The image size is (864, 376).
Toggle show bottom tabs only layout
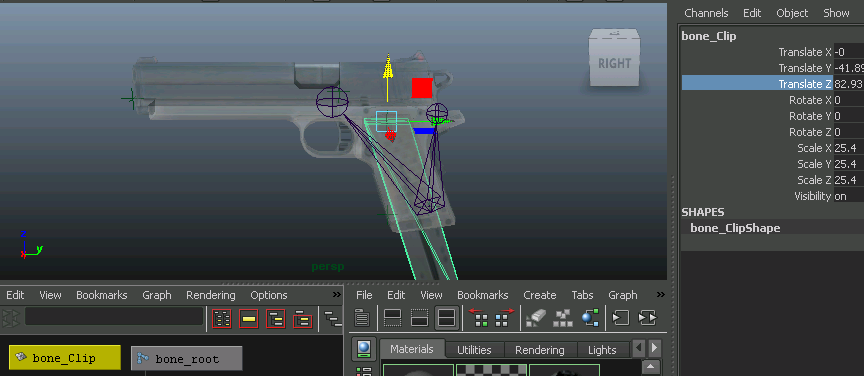click(x=419, y=318)
